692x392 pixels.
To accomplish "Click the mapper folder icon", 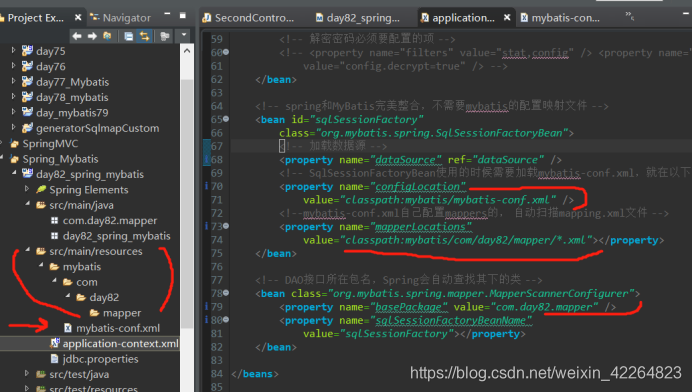I will 94,313.
